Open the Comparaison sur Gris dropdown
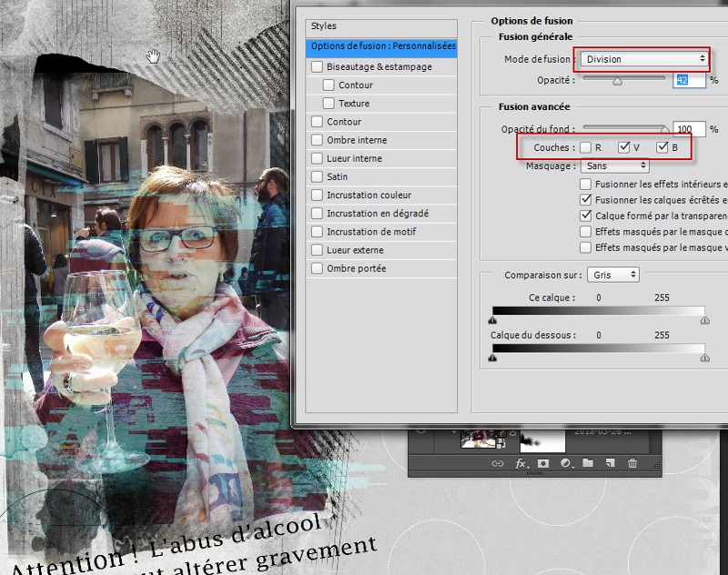 (x=612, y=275)
